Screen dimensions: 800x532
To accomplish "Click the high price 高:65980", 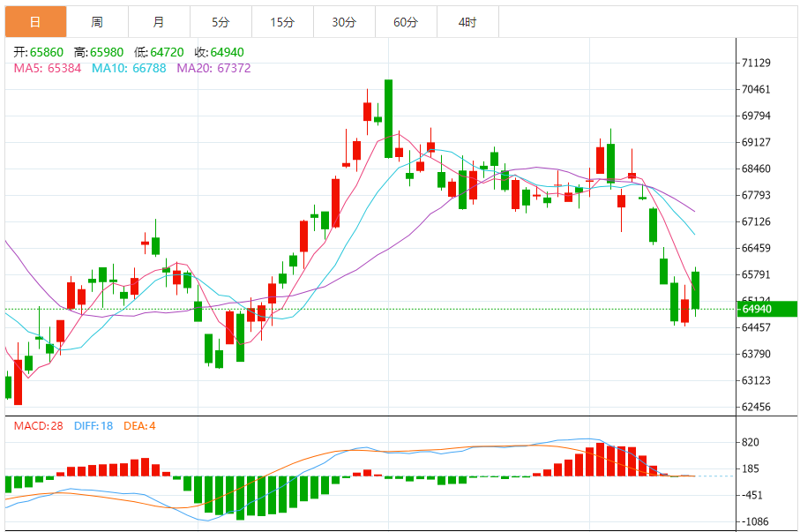I will tap(99, 52).
